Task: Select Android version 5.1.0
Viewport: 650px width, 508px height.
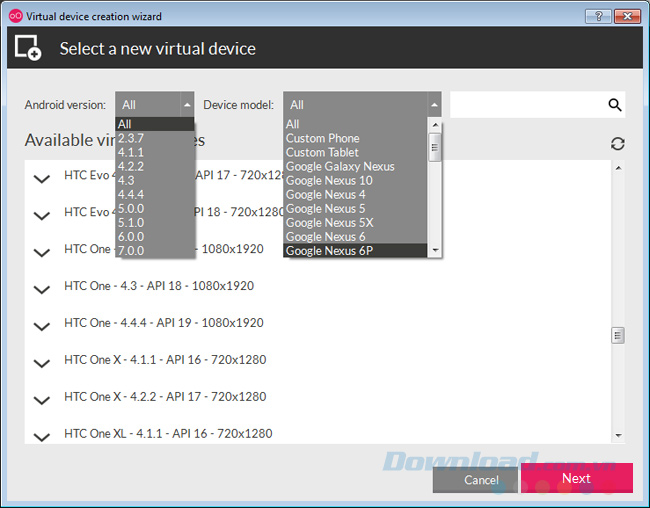Action: click(x=155, y=223)
